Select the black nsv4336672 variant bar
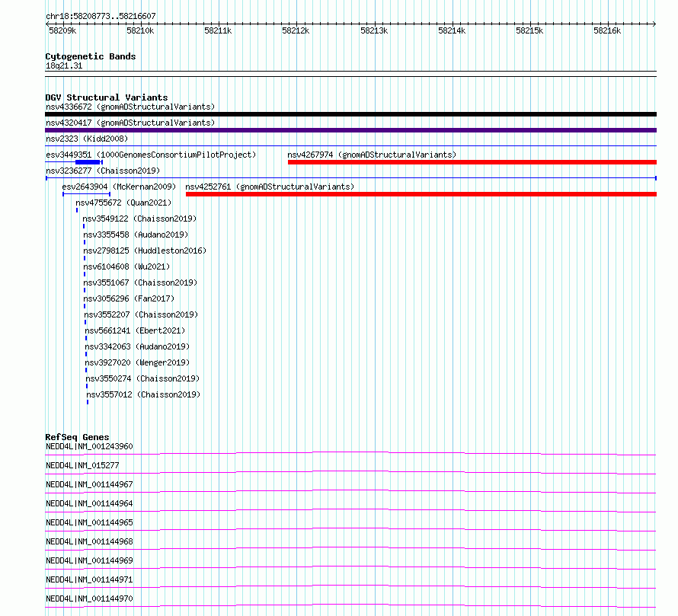Viewport: 678px width, 616px height. click(x=350, y=114)
